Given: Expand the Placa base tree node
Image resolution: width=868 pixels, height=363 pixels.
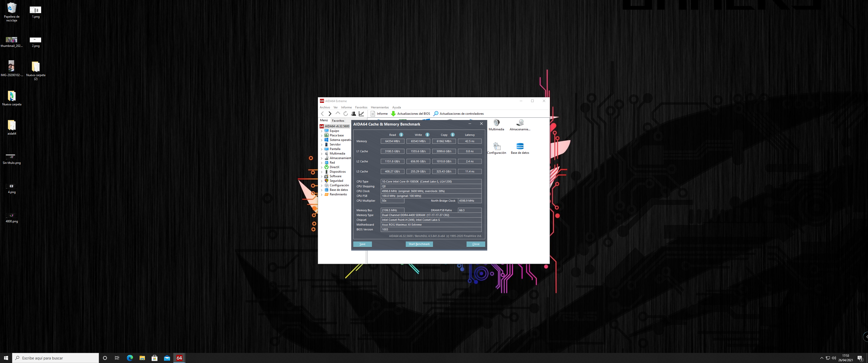Looking at the screenshot, I should click(x=322, y=135).
